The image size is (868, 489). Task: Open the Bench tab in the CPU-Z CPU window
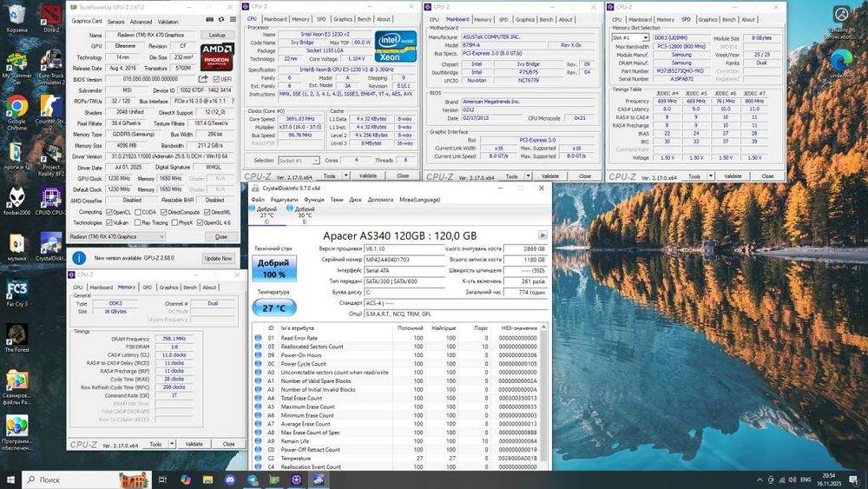[365, 19]
